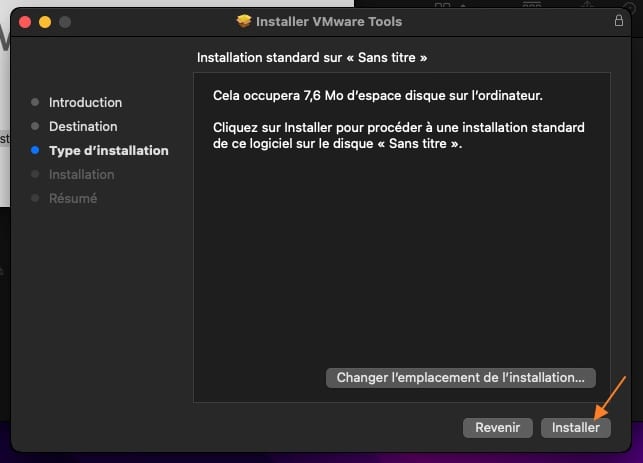Viewport: 643px width, 463px height.
Task: Click the bullet next to Introduction
Action: [x=35, y=102]
